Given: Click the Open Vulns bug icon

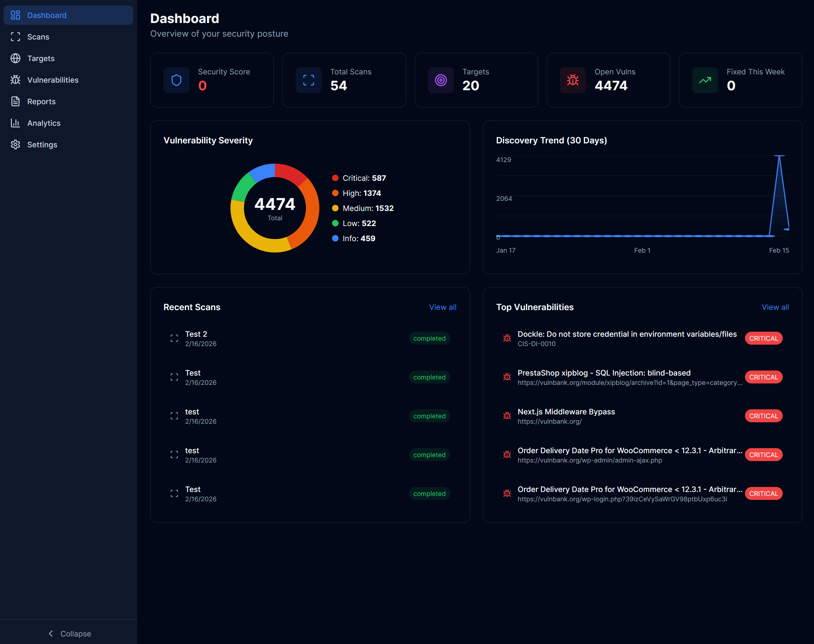Looking at the screenshot, I should [572, 80].
